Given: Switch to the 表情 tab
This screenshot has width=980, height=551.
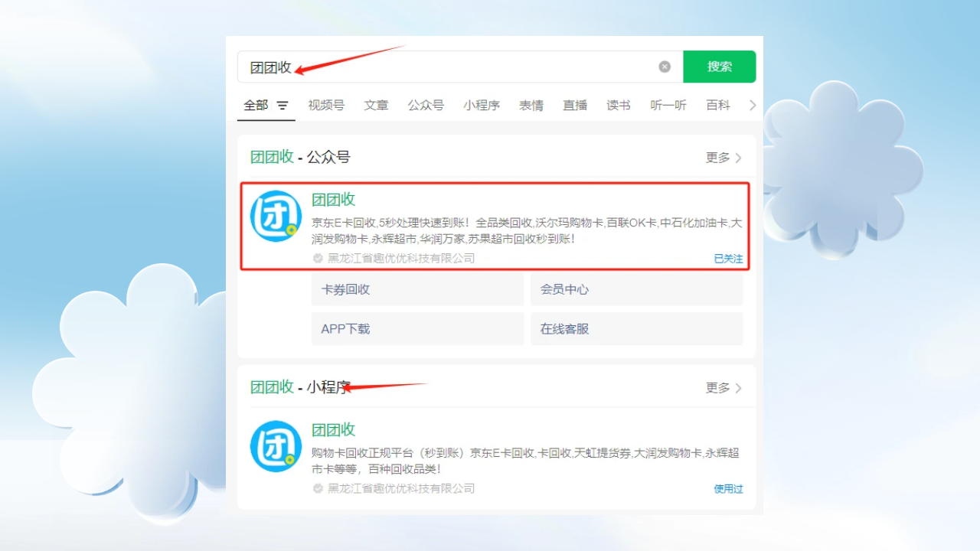Looking at the screenshot, I should [x=531, y=106].
